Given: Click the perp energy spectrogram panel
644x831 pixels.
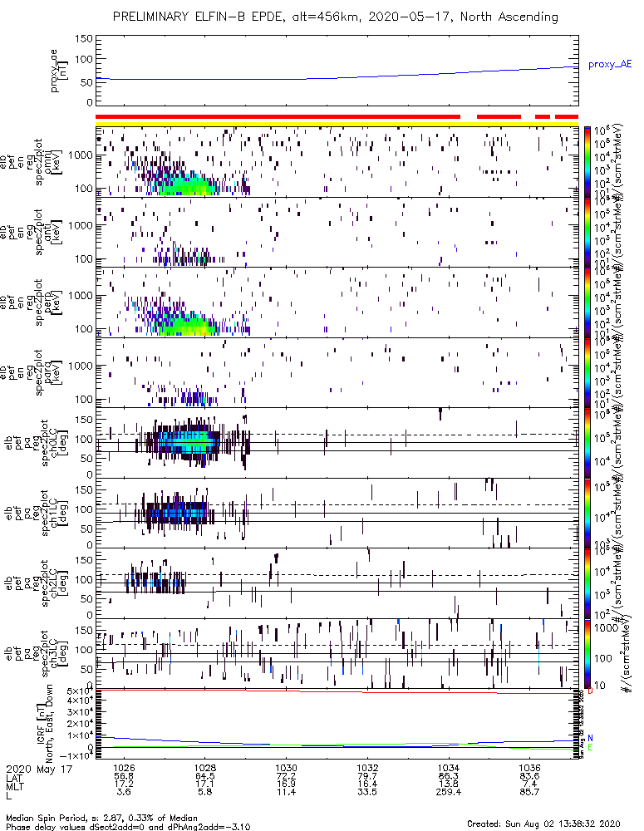Looking at the screenshot, I should [337, 302].
